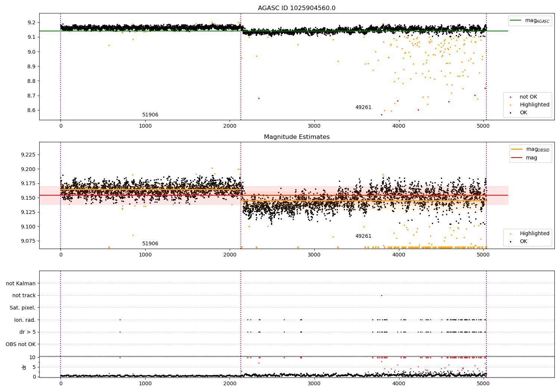Click the 'OBS not OK' row label

(x=21, y=344)
